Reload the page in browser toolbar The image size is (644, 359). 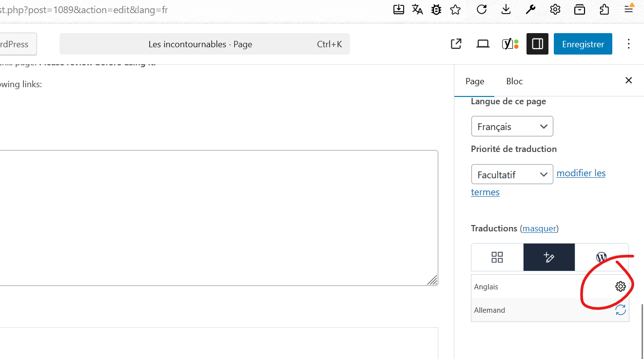[482, 9]
